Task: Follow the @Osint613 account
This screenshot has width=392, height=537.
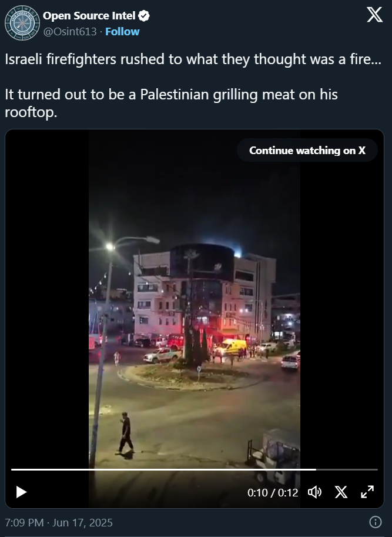Action: click(122, 32)
